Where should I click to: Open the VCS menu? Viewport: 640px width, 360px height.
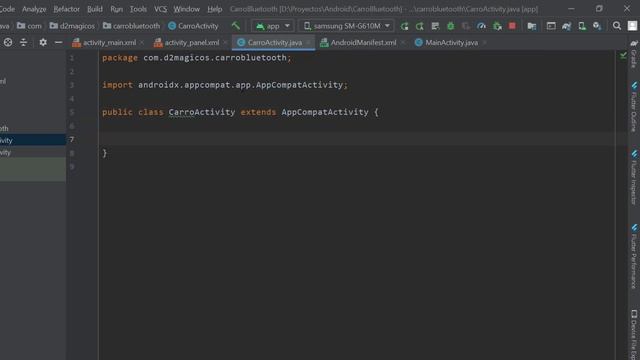(x=160, y=9)
